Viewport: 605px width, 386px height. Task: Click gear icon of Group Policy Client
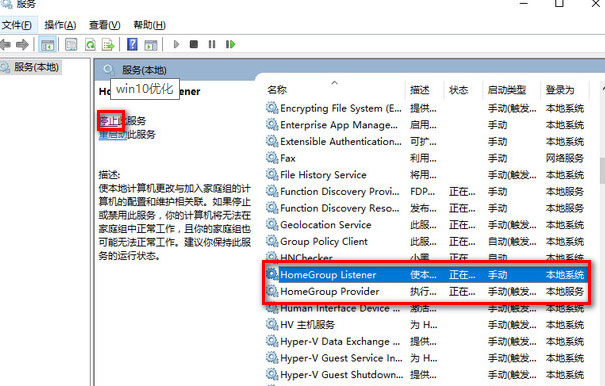(272, 241)
